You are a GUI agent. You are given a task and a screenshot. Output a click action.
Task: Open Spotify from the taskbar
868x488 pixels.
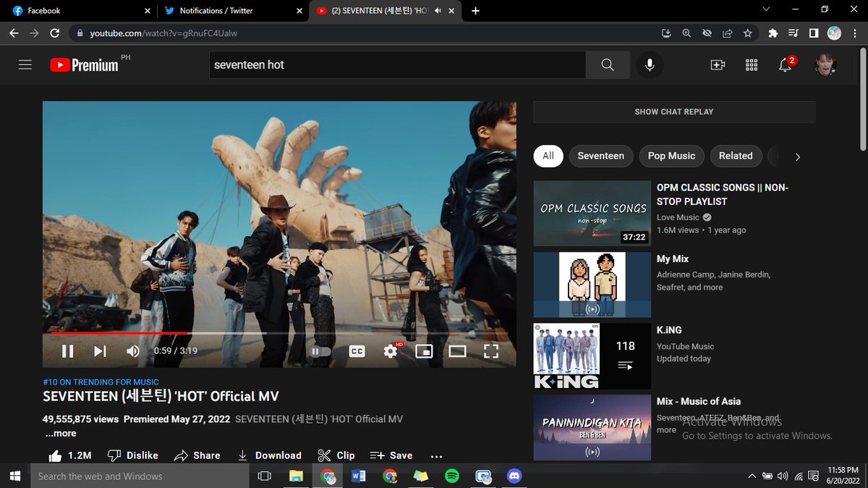[x=452, y=476]
